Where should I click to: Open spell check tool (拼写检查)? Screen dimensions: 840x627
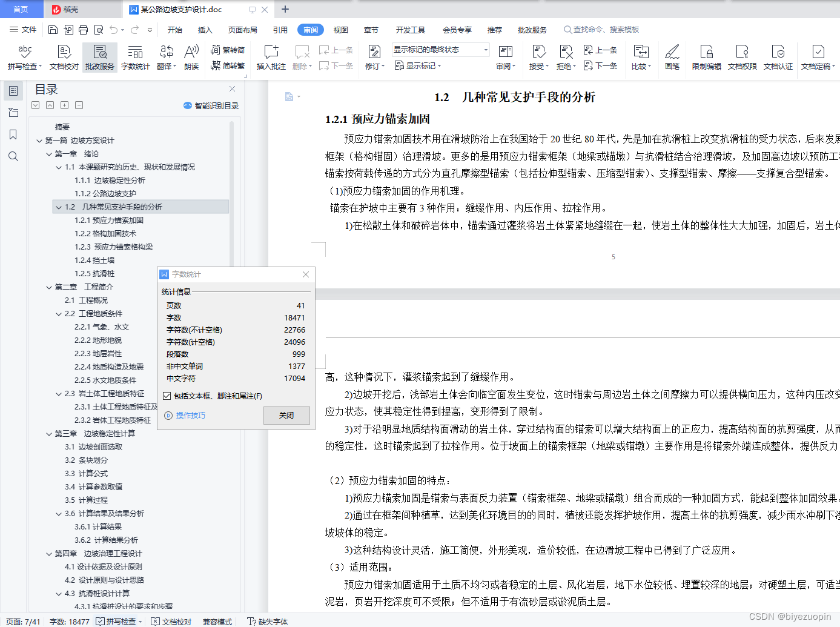pos(24,58)
